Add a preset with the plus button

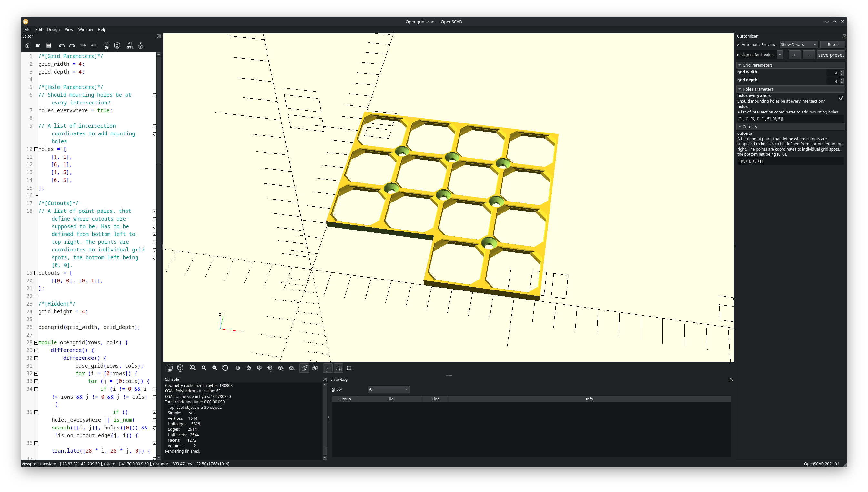click(x=795, y=55)
